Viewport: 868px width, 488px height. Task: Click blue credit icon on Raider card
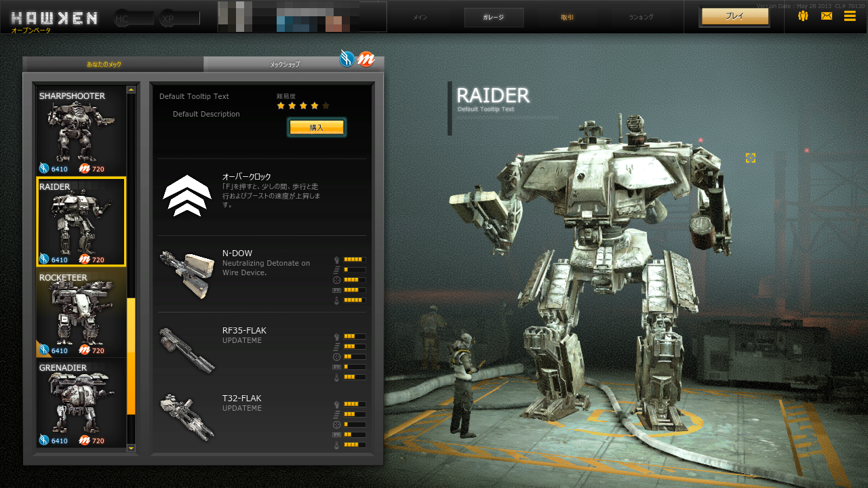coord(44,259)
